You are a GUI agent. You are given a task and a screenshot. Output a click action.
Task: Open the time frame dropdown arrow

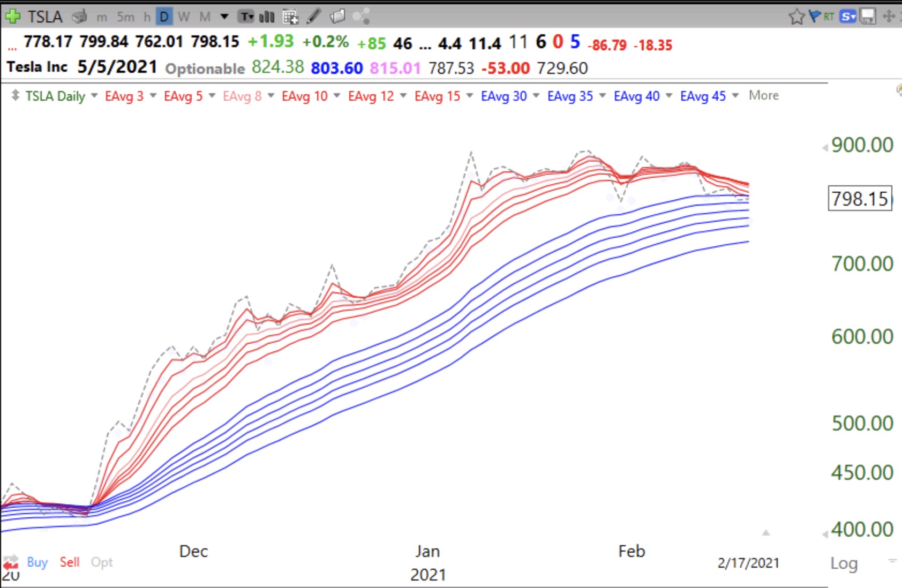224,17
